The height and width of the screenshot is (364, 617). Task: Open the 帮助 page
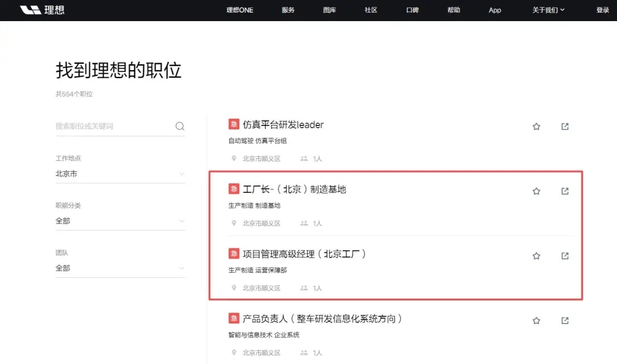click(454, 10)
